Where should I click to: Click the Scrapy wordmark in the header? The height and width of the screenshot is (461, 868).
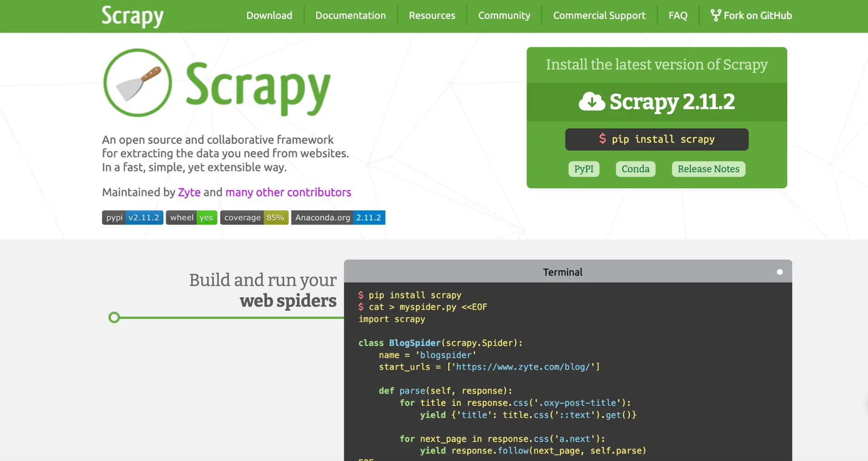[x=132, y=16]
